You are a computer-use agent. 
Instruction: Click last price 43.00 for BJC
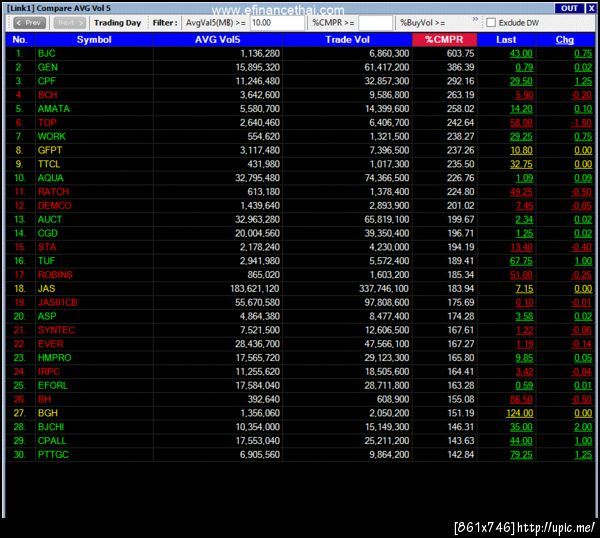(521, 54)
